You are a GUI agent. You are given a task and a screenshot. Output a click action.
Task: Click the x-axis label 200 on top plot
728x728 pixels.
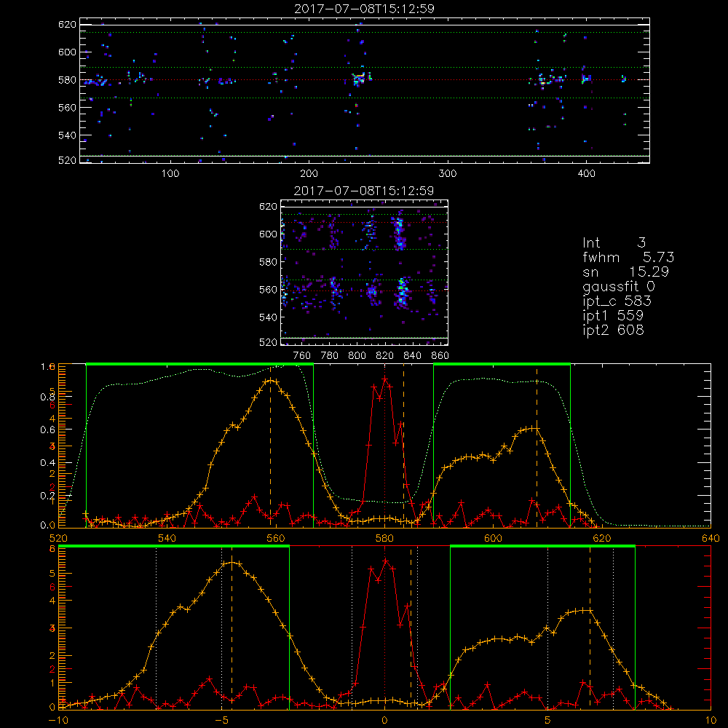pyautogui.click(x=309, y=174)
